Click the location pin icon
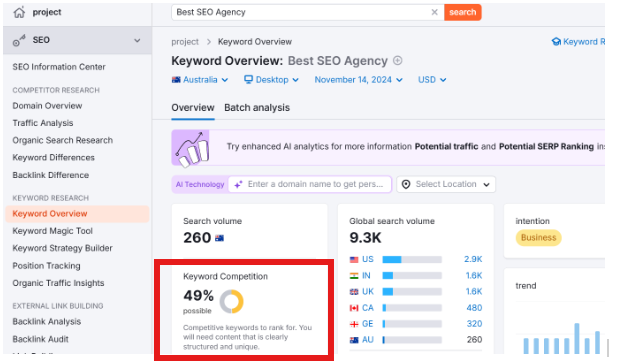The image size is (625, 361). tap(406, 184)
